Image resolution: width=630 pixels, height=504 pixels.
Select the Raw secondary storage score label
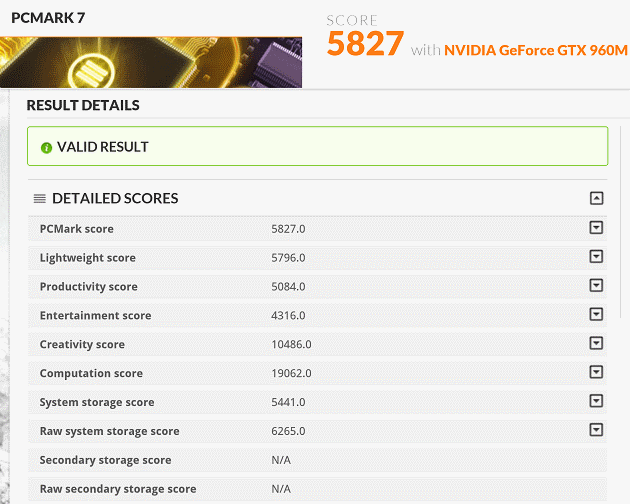118,489
